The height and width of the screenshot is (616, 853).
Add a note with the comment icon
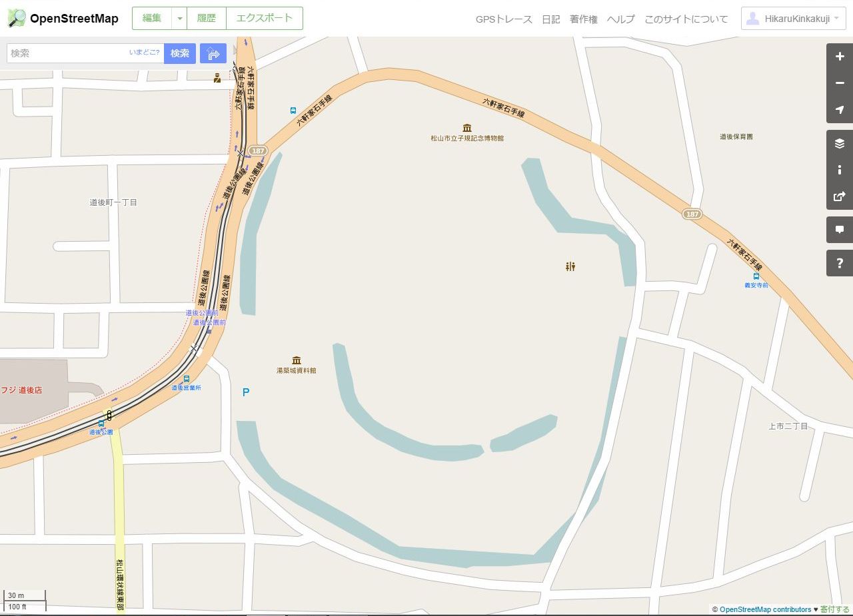coord(840,230)
